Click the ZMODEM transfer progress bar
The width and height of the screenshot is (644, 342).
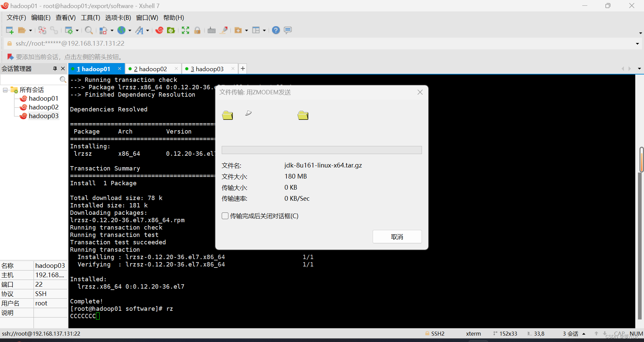(x=322, y=150)
